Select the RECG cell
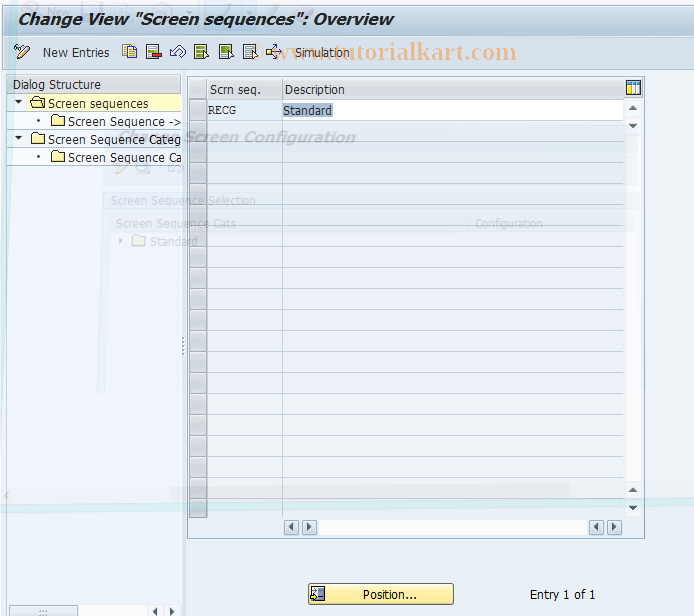Image resolution: width=694 pixels, height=616 pixels. pyautogui.click(x=244, y=110)
